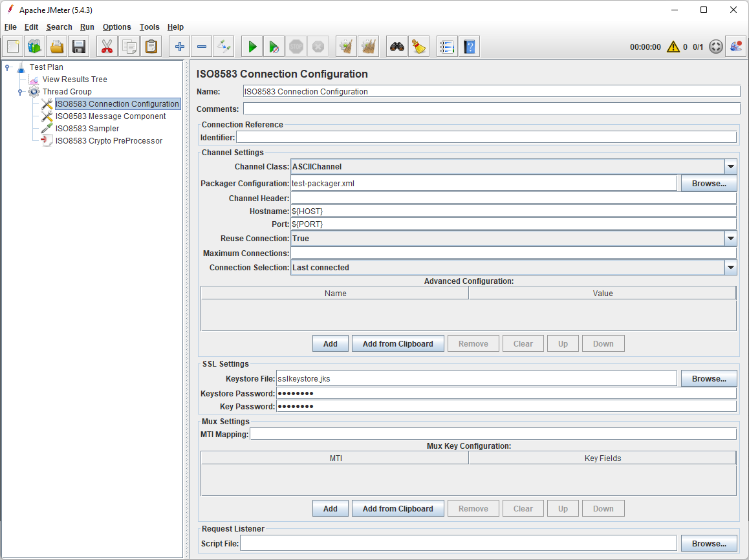The image size is (749, 560).
Task: Click the Maximum Connections field
Action: click(514, 253)
